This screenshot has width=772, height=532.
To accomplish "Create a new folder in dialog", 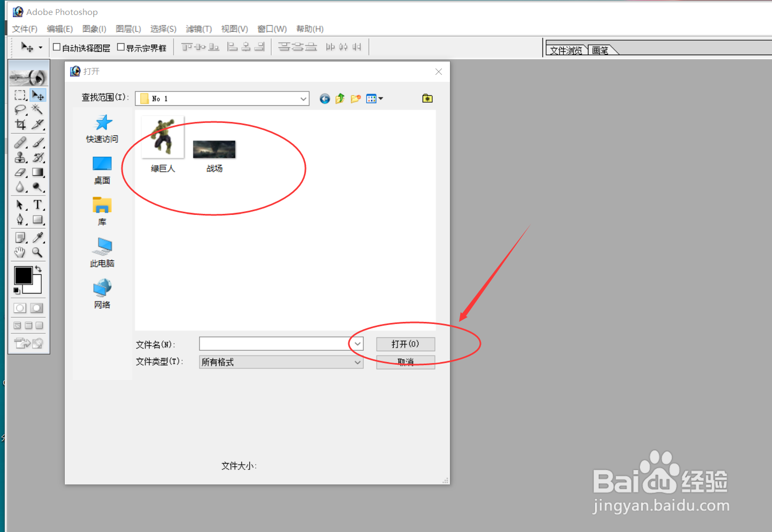I will coord(355,99).
